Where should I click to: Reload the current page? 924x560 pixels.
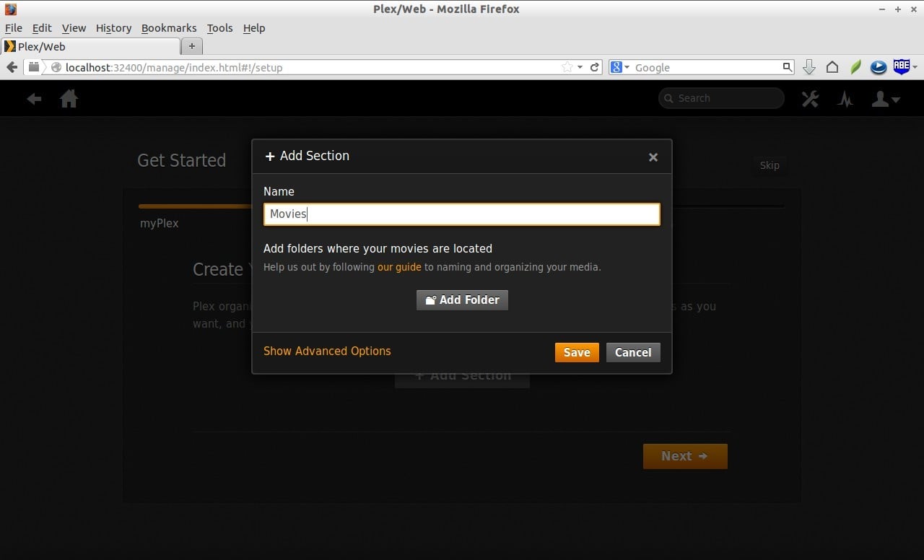coord(595,67)
